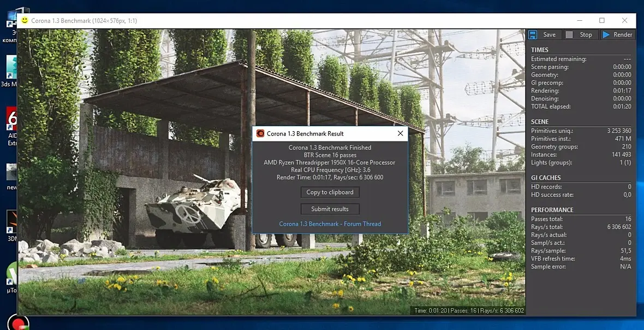The height and width of the screenshot is (330, 644).
Task: Click the TIMES section heading
Action: click(x=540, y=50)
